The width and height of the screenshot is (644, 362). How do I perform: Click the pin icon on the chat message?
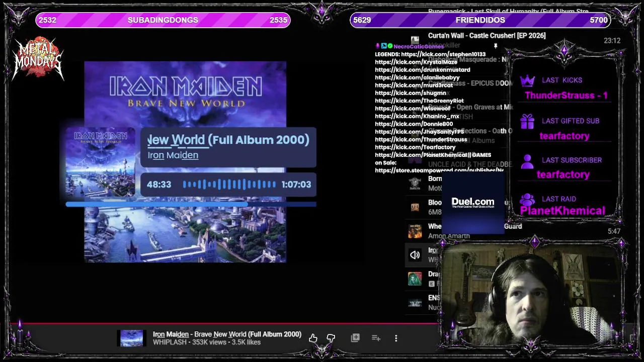(x=496, y=46)
